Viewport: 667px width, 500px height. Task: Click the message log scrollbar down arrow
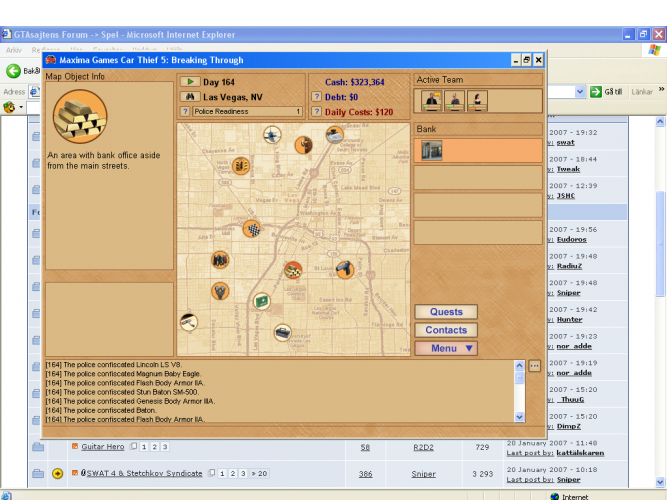point(519,416)
